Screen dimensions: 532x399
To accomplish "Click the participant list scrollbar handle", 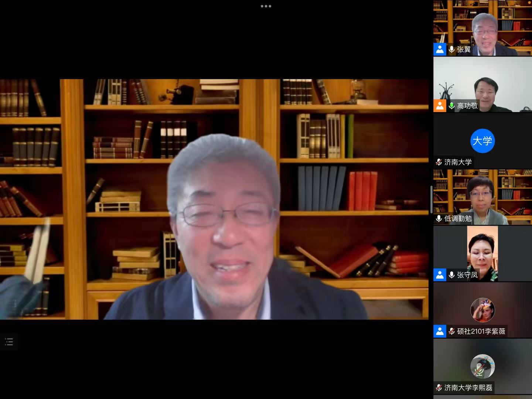I will click(431, 199).
